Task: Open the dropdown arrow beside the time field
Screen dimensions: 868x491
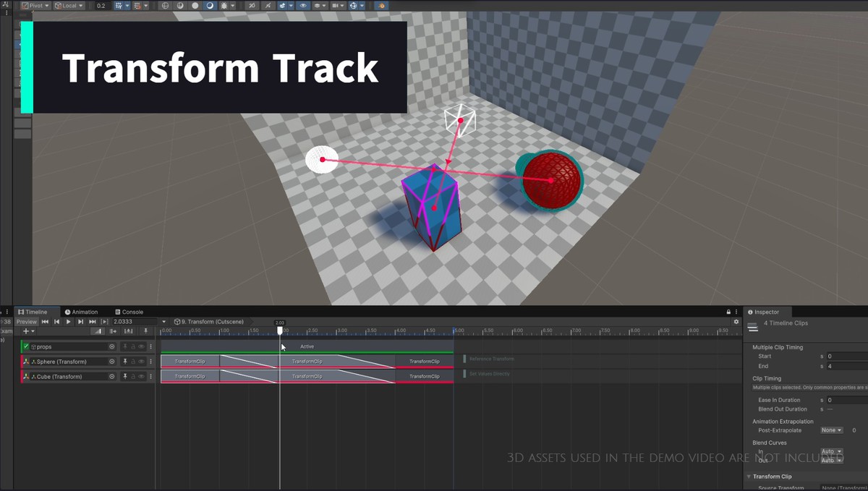Action: tap(164, 322)
